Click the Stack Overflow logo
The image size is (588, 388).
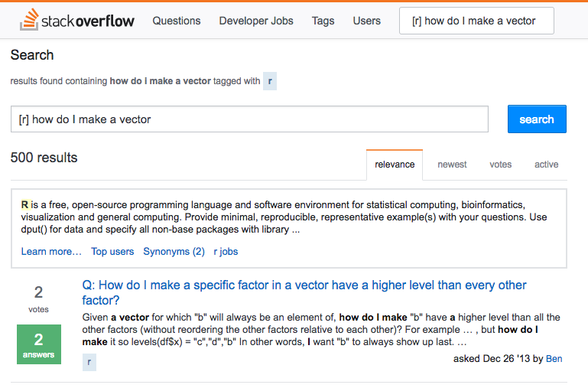pos(77,21)
